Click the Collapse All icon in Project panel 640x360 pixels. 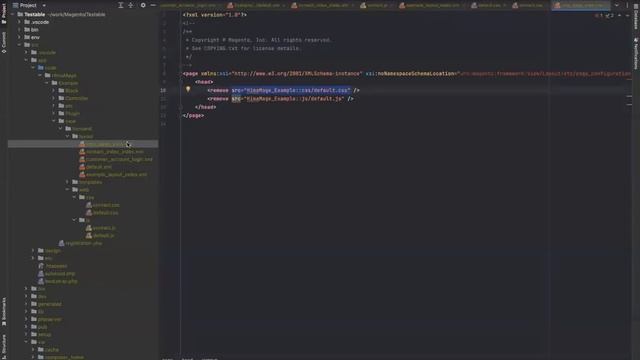point(131,5)
